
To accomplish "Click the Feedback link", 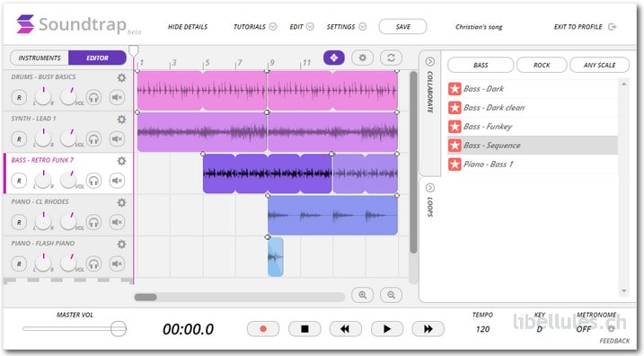I will (x=614, y=341).
